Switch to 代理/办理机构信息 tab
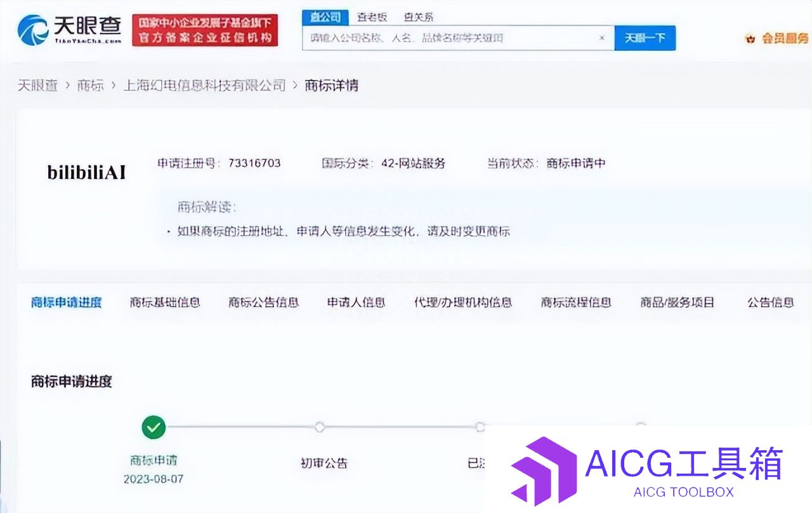This screenshot has height=513, width=812. (x=463, y=303)
